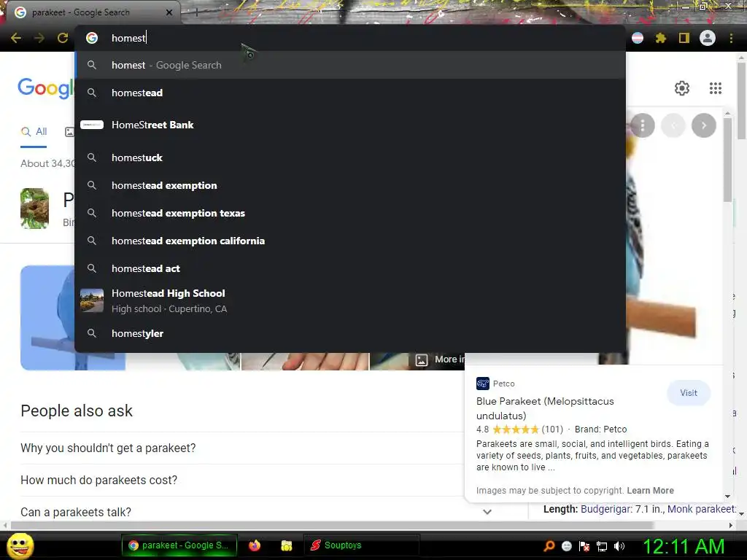This screenshot has height=560, width=747.
Task: Open the Monk parakeet link
Action: pos(701,509)
